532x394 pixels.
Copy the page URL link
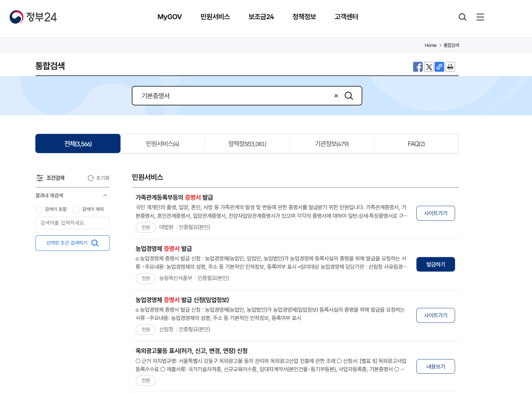pyautogui.click(x=439, y=67)
